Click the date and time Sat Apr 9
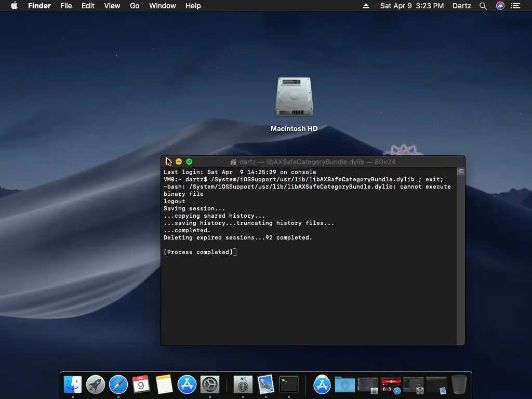 [412, 6]
